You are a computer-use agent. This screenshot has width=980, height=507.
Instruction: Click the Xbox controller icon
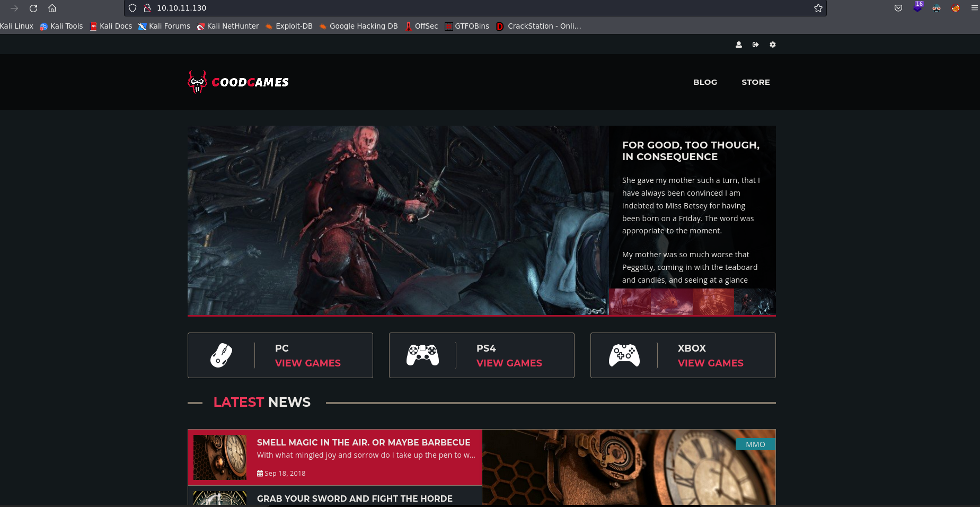pyautogui.click(x=624, y=355)
